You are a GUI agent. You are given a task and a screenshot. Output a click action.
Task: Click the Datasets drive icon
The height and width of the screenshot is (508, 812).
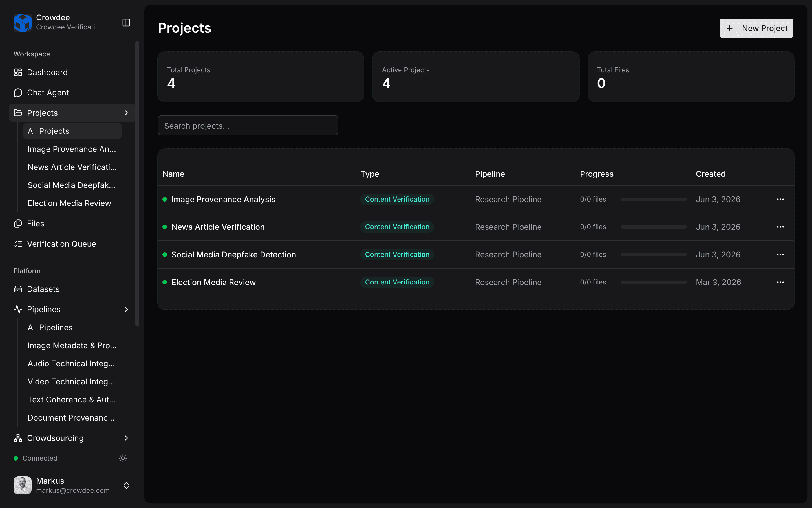point(18,289)
